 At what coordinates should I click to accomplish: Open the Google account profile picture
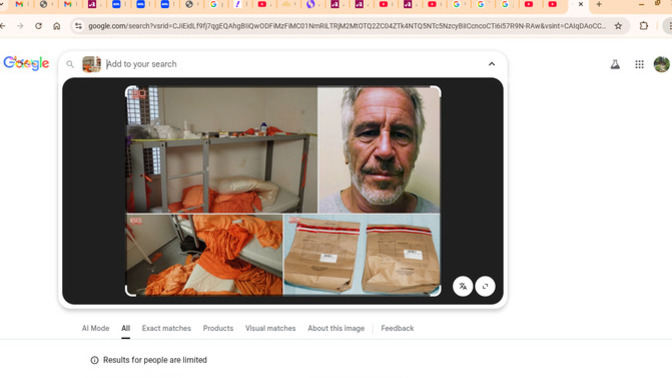(661, 64)
